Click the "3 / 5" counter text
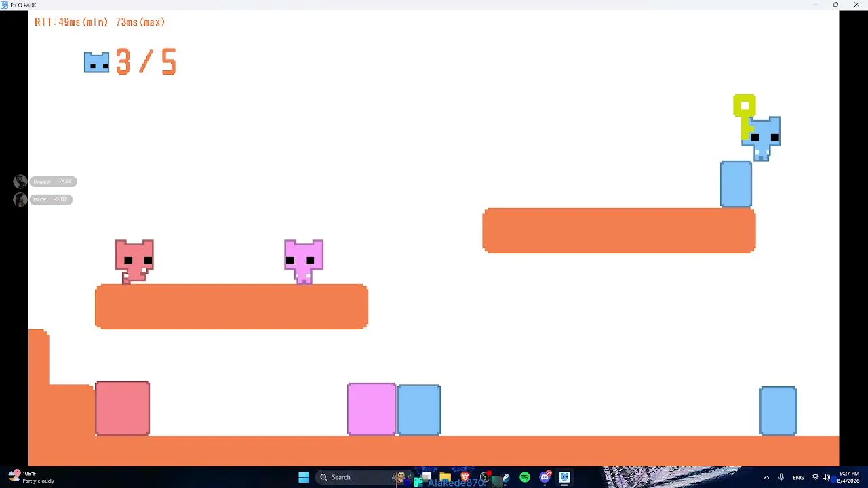The image size is (868, 488). (146, 62)
